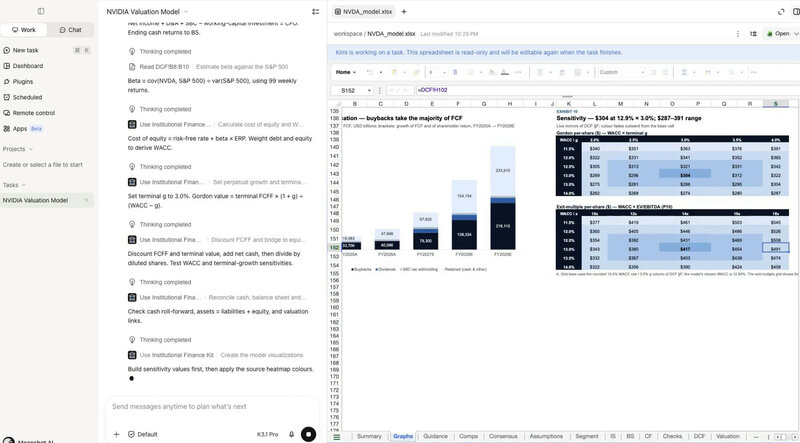Image resolution: width=800 pixels, height=443 pixels.
Task: Open the Open-with dropdown button
Action: [781, 34]
